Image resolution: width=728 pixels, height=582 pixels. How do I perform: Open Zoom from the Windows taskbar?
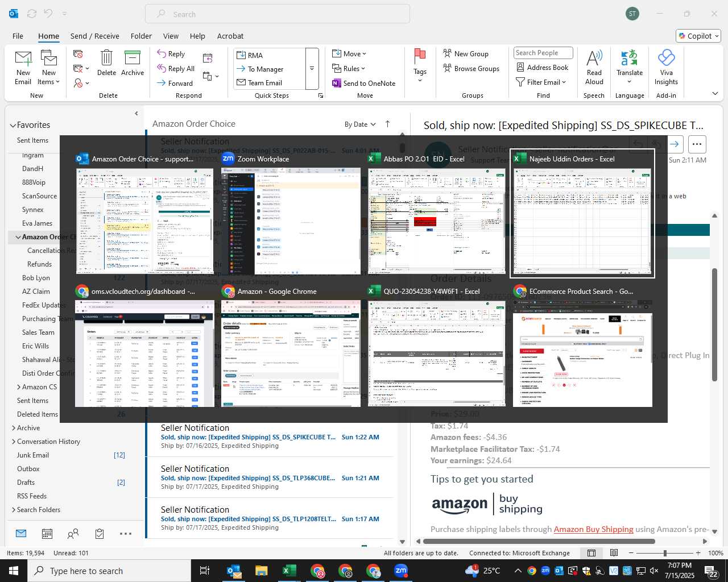[401, 571]
